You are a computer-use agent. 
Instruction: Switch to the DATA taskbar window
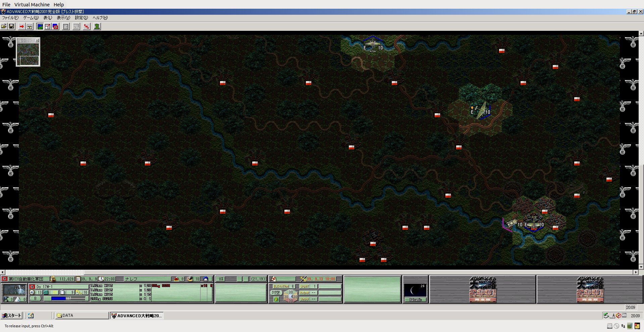click(81, 315)
